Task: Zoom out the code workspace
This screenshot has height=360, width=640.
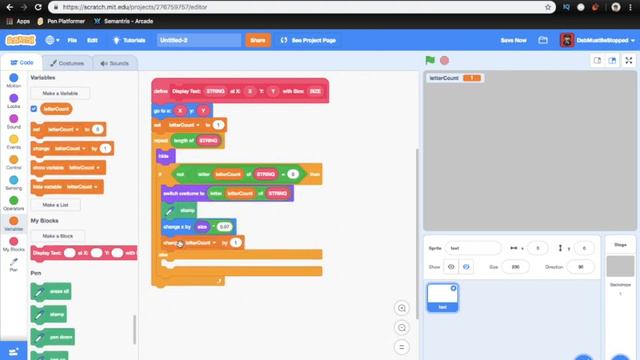Action: coord(402,328)
